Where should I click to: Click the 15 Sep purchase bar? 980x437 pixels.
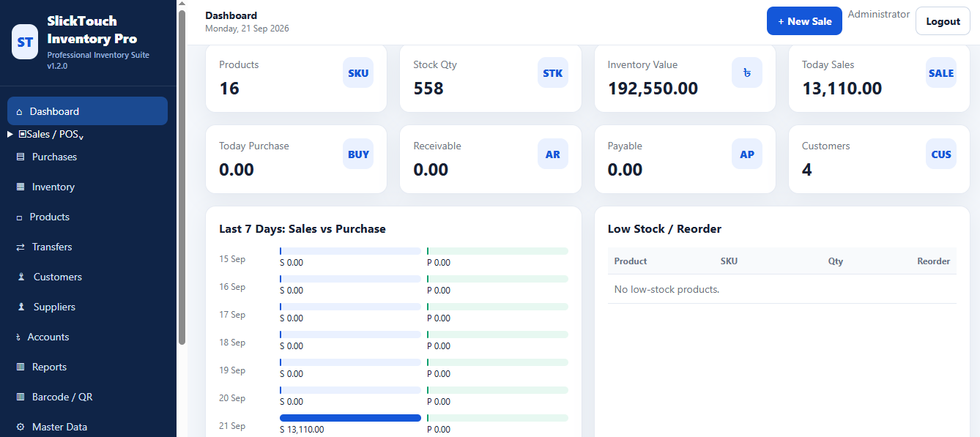click(497, 251)
